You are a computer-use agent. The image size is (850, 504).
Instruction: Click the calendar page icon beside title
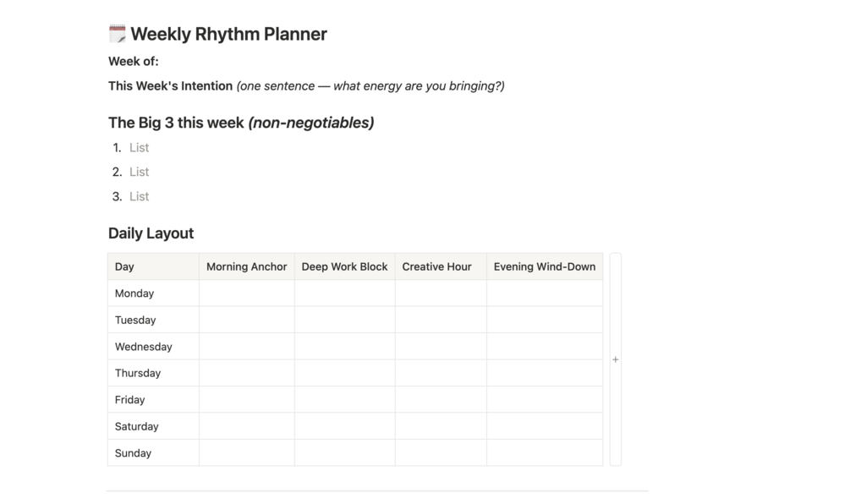[x=117, y=34]
